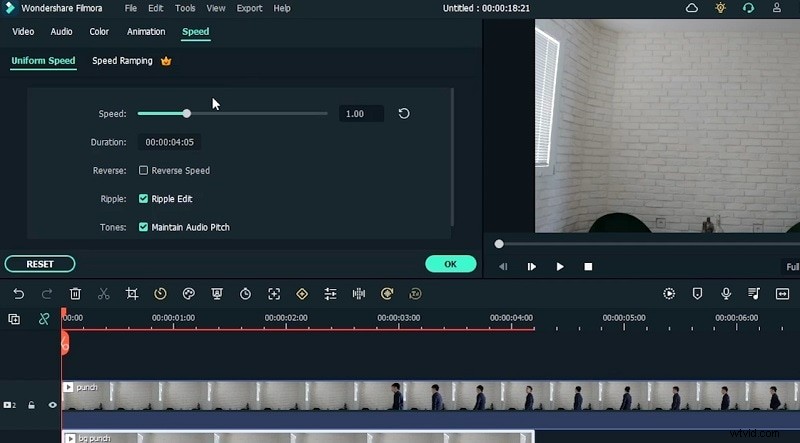The height and width of the screenshot is (443, 800).
Task: Click the OK button
Action: tap(451, 264)
